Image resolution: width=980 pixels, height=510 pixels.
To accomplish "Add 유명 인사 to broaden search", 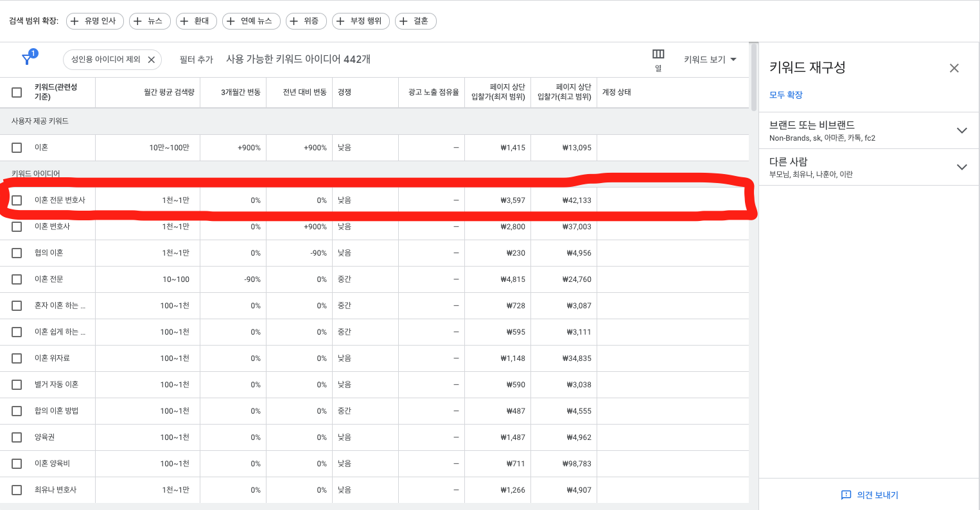I will (95, 21).
